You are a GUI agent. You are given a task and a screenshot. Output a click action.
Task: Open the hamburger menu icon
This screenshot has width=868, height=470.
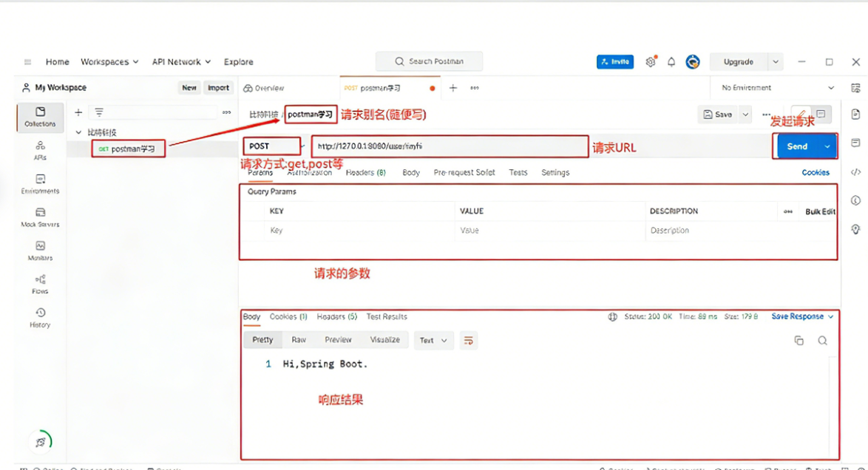27,62
